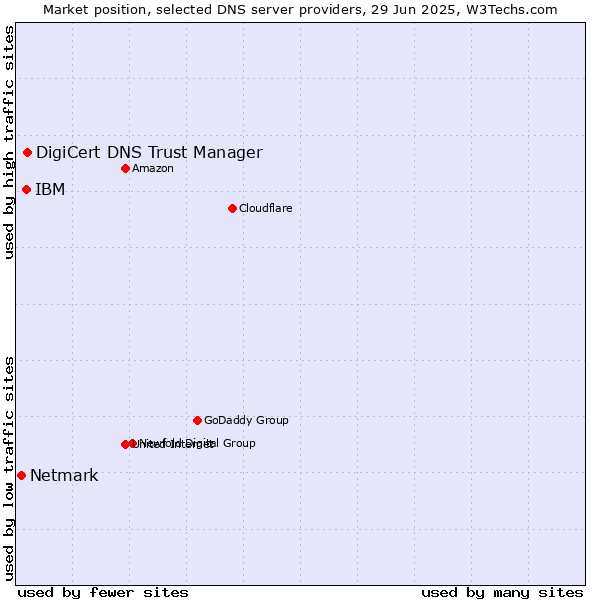Click the 'used by low traffic sites' axis label
The width and height of the screenshot is (600, 600).
[x=8, y=469]
